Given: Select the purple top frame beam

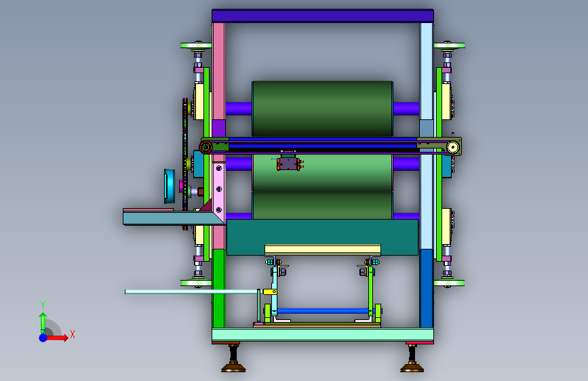Looking at the screenshot, I should [323, 16].
